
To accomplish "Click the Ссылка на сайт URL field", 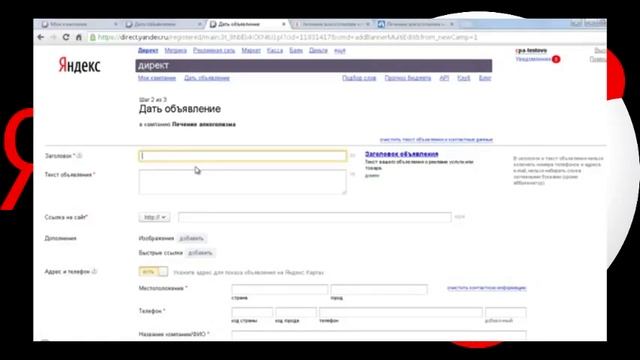I will pyautogui.click(x=315, y=218).
